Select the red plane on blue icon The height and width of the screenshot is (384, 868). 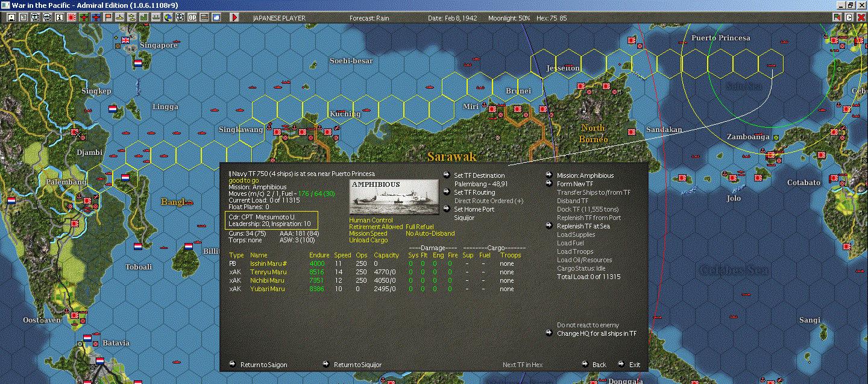pyautogui.click(x=96, y=17)
